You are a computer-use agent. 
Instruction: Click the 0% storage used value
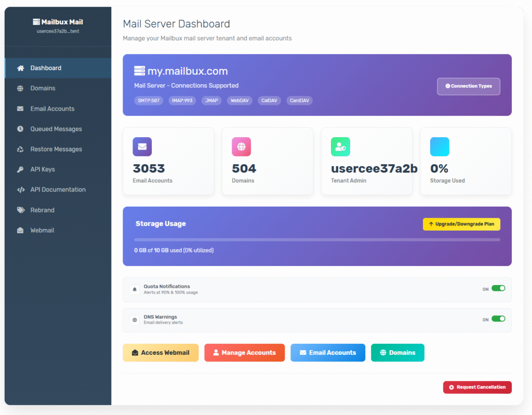[x=439, y=169]
